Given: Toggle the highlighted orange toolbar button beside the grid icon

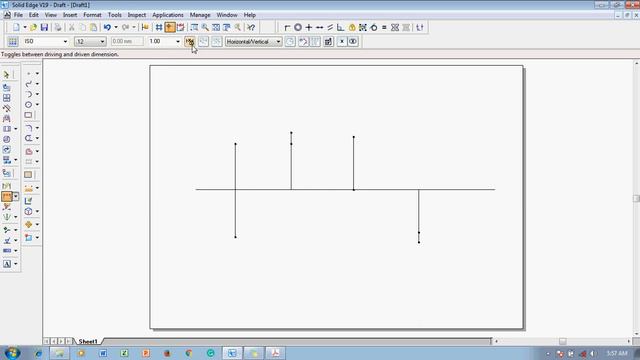Looking at the screenshot, I should (170, 27).
